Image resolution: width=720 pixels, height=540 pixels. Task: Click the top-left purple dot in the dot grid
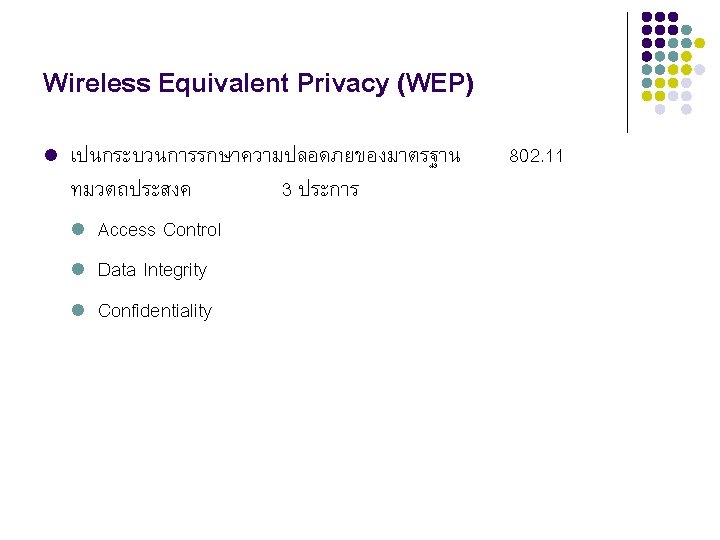point(647,17)
